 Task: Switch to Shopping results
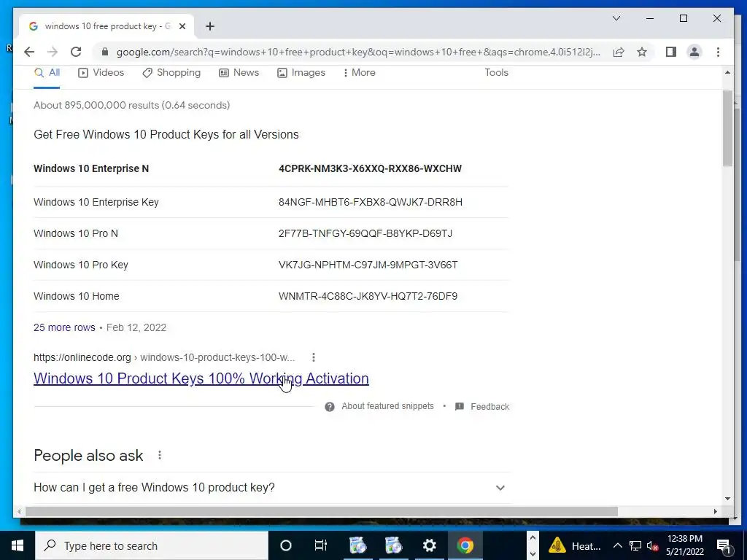(171, 73)
